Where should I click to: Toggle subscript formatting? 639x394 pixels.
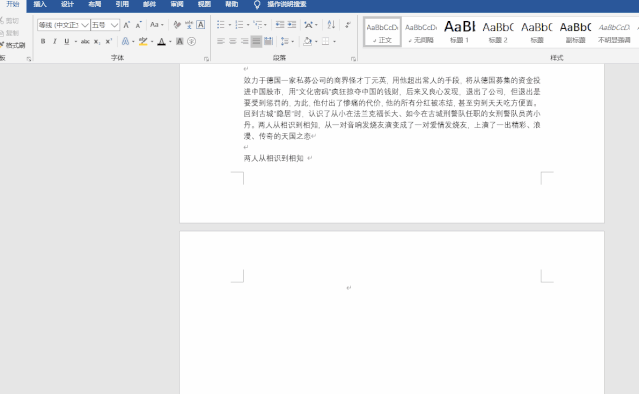pos(97,41)
